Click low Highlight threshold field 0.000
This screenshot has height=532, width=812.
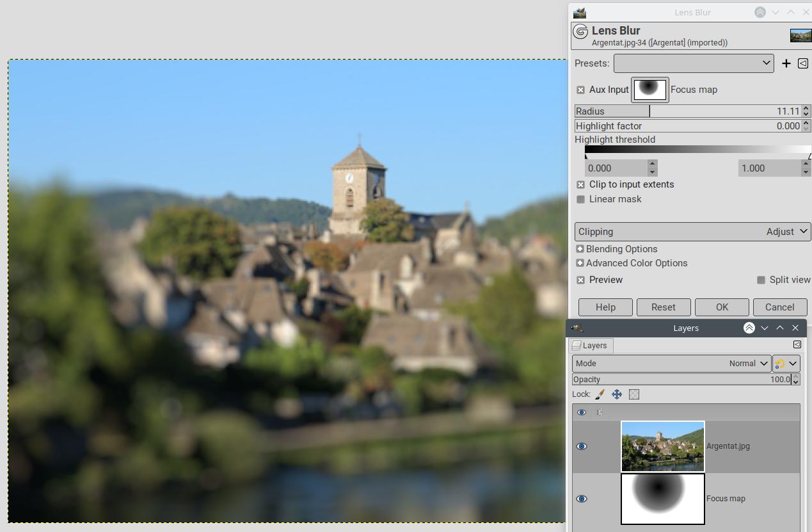[616, 168]
